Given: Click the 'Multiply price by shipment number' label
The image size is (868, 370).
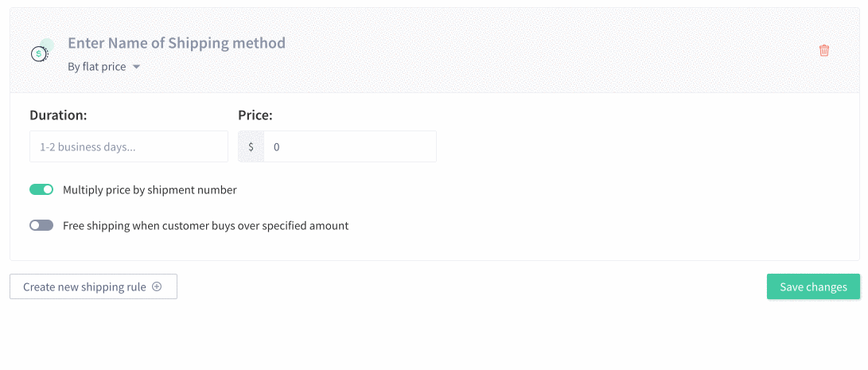Looking at the screenshot, I should [x=150, y=190].
